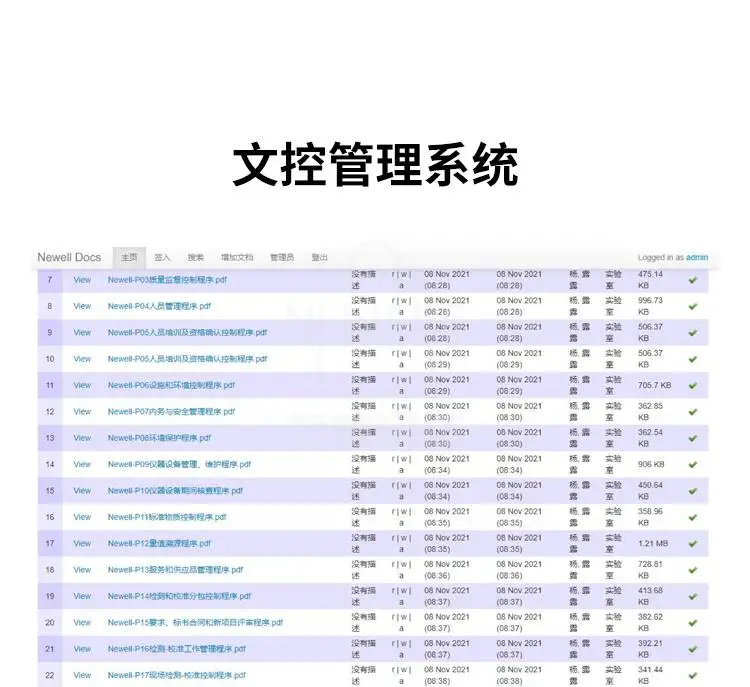The height and width of the screenshot is (687, 750).
Task: Open the 签入 check-in menu item
Action: click(162, 257)
